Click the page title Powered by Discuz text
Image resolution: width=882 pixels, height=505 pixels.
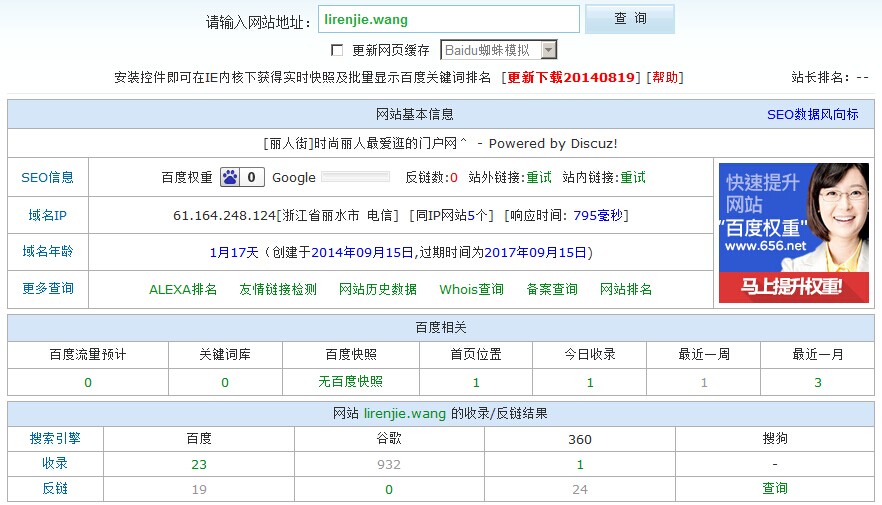click(x=553, y=143)
